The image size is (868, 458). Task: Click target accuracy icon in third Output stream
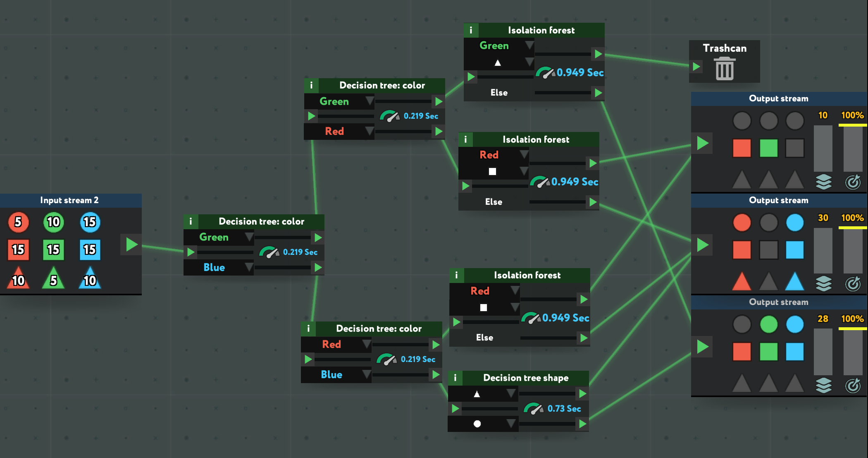853,385
